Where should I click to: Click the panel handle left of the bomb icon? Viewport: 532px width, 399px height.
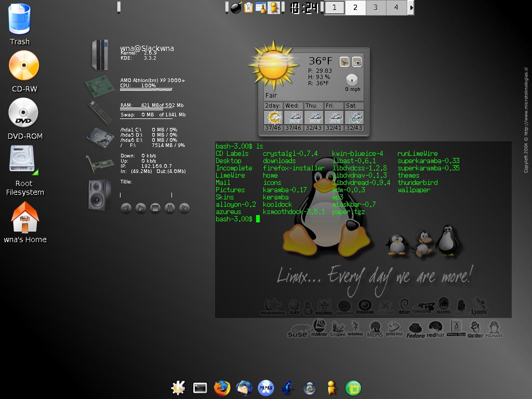click(227, 7)
